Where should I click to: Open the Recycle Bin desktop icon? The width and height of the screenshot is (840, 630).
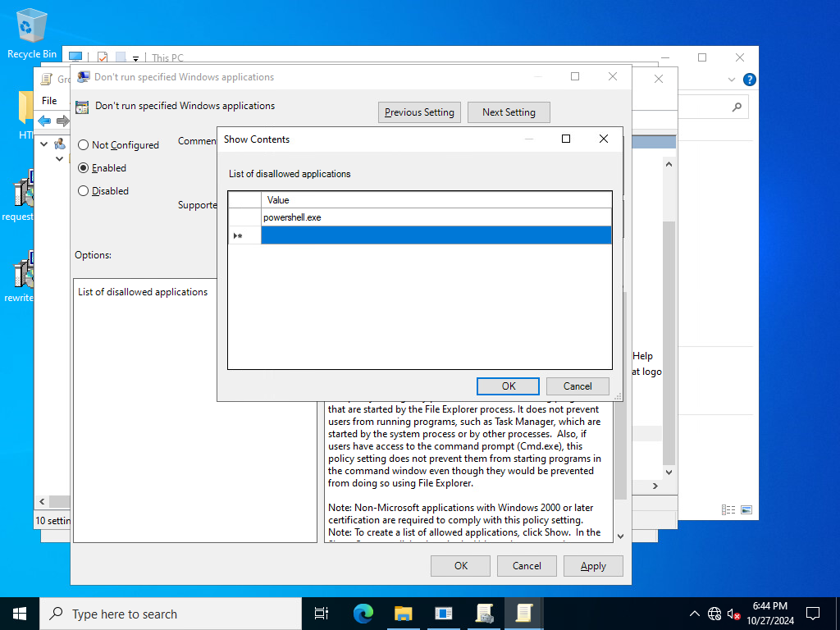32,33
